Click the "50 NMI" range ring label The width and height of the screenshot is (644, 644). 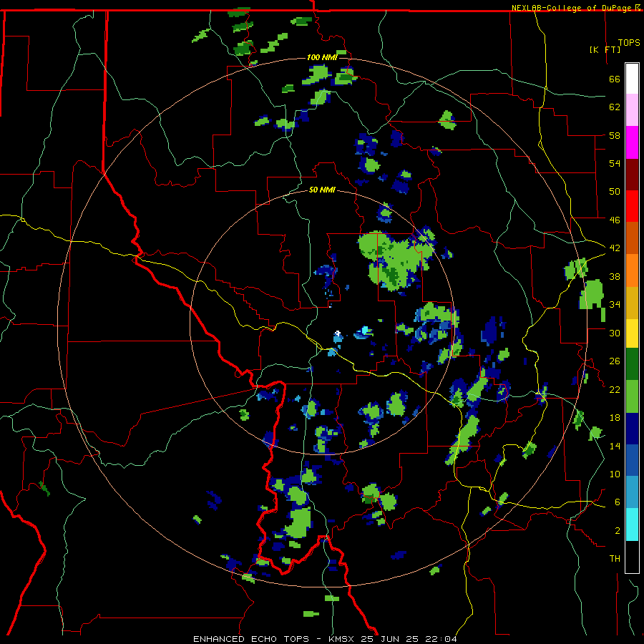pyautogui.click(x=322, y=190)
